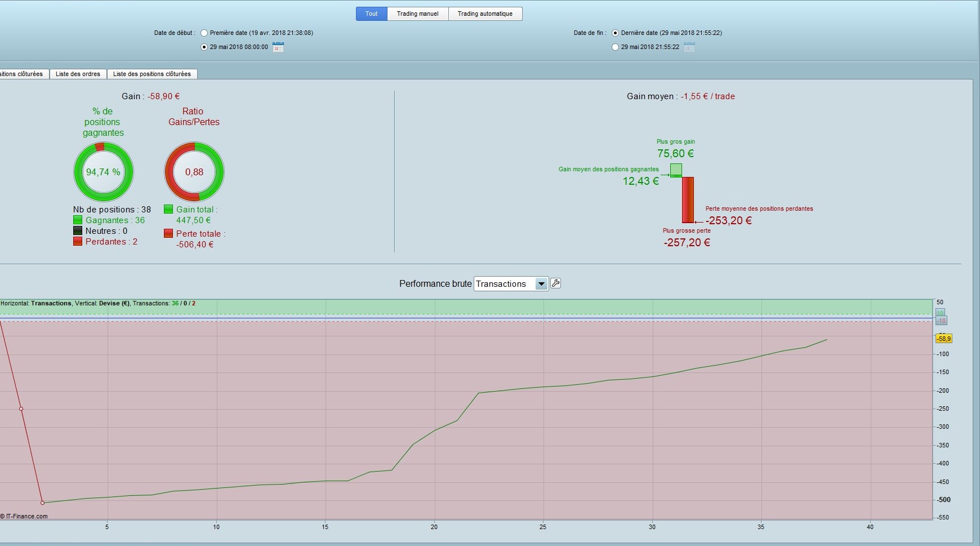Image resolution: width=980 pixels, height=546 pixels.
Task: Switch to the Trading automatique tab
Action: 485,14
